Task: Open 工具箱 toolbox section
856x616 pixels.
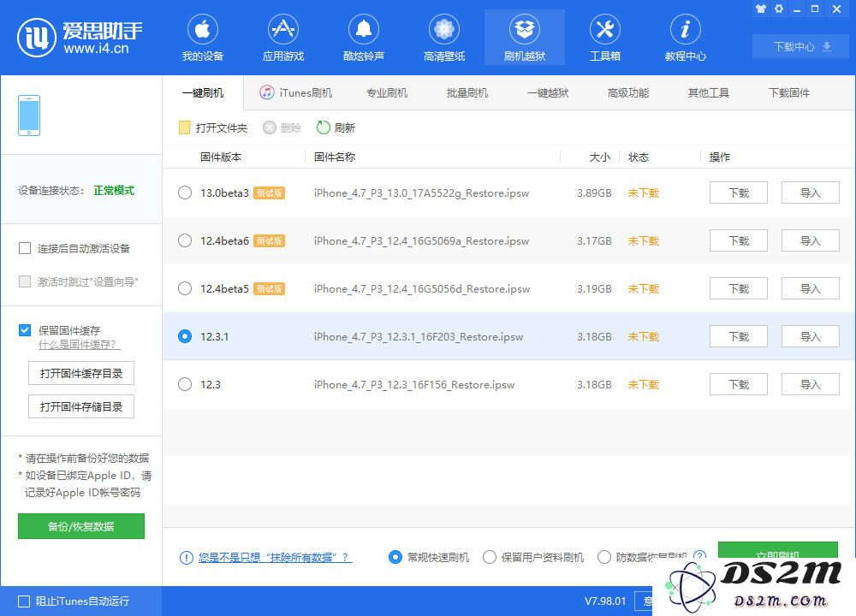Action: coord(605,37)
